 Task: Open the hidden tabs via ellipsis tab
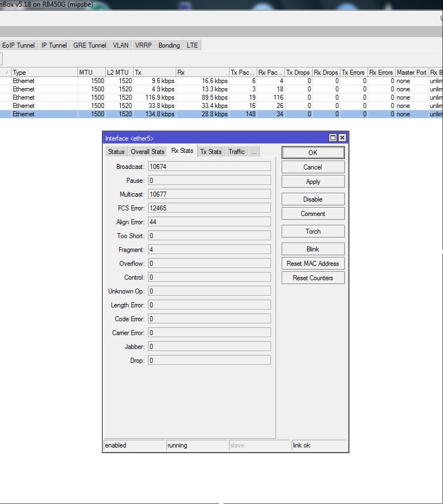click(x=254, y=152)
